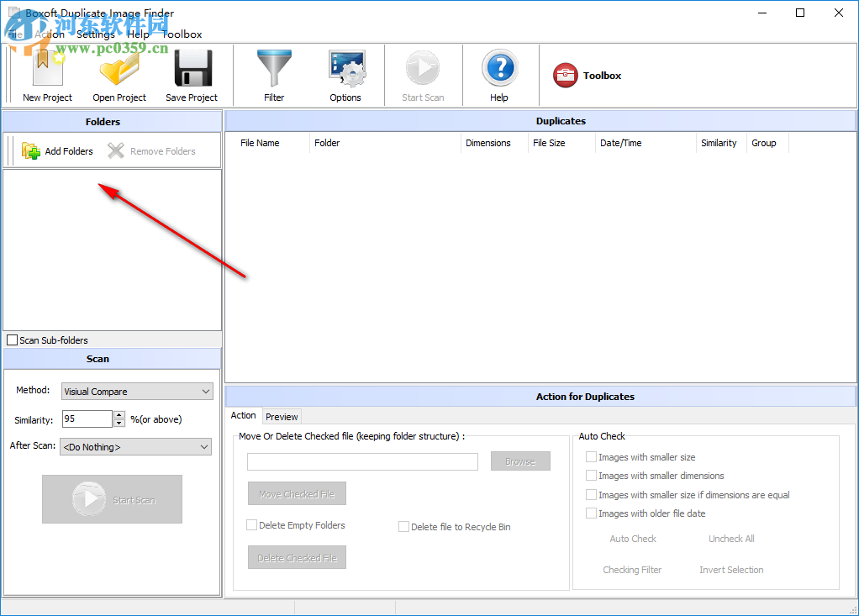Adjust the Similarity value field
The height and width of the screenshot is (616, 859).
(x=87, y=418)
